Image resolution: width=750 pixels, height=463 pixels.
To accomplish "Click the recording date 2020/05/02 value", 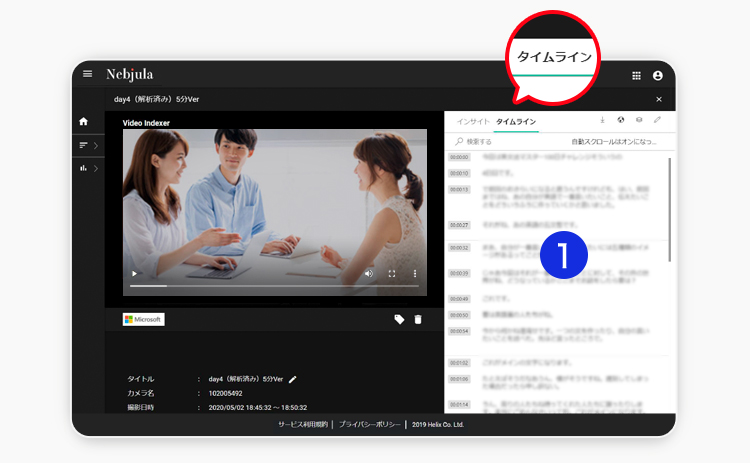I will [258, 408].
